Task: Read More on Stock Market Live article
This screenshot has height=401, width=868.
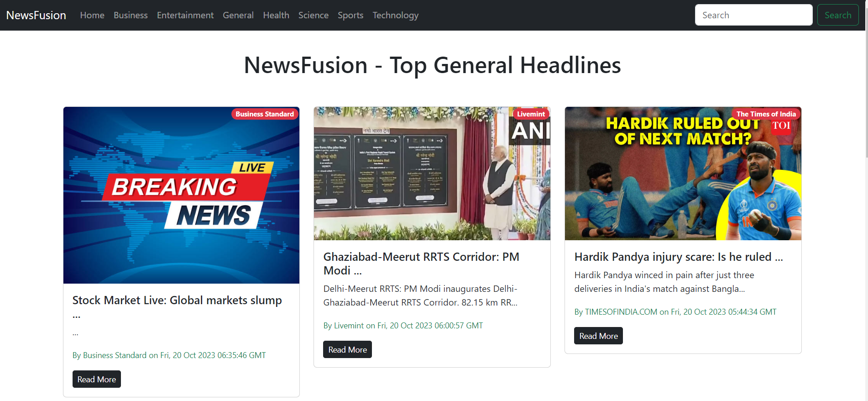Action: point(96,379)
